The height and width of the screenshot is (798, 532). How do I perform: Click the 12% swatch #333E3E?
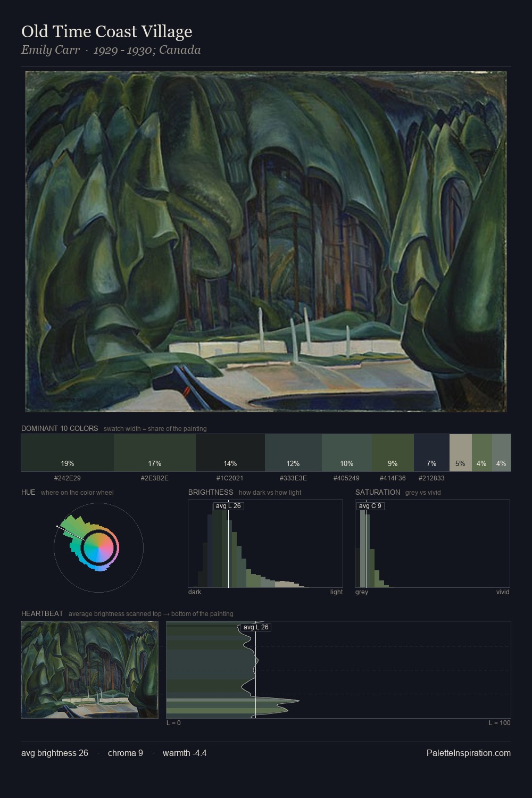click(293, 453)
